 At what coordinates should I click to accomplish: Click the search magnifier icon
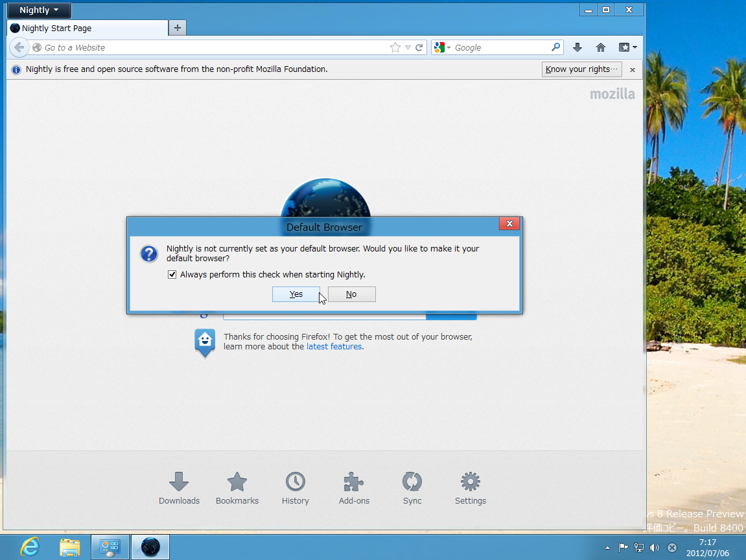(x=555, y=47)
